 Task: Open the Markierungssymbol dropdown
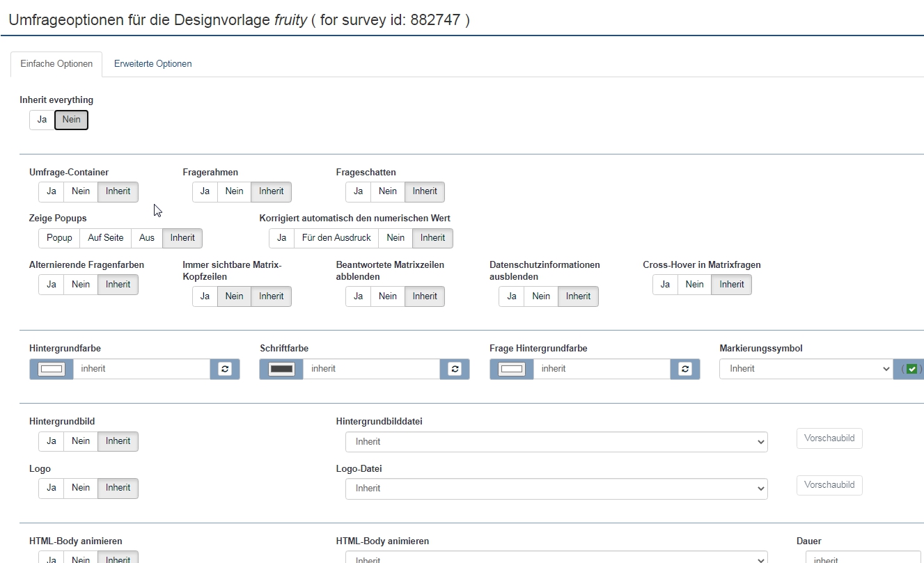[806, 369]
